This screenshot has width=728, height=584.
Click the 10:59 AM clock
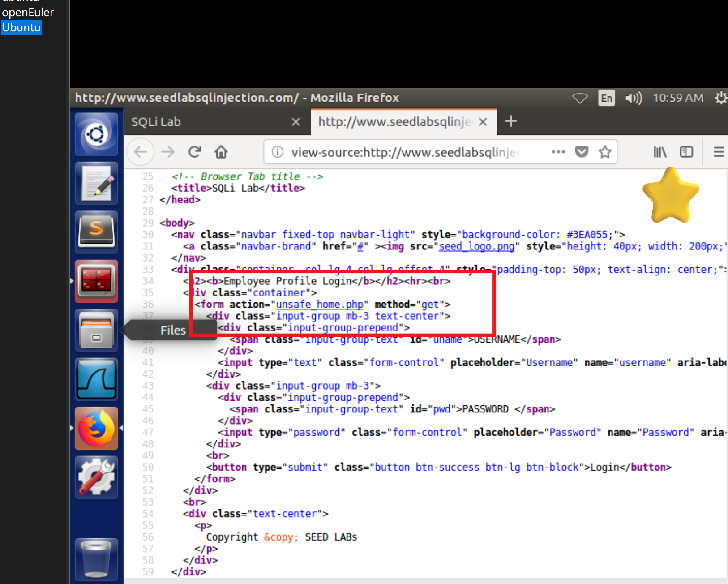(678, 98)
